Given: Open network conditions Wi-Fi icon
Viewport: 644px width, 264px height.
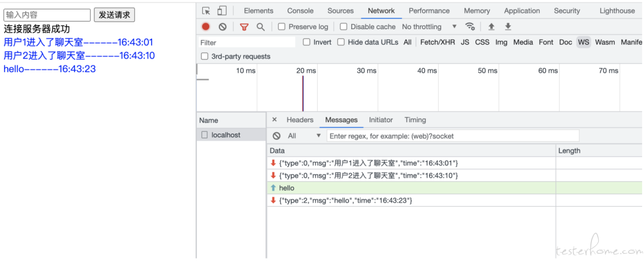Looking at the screenshot, I should 470,27.
